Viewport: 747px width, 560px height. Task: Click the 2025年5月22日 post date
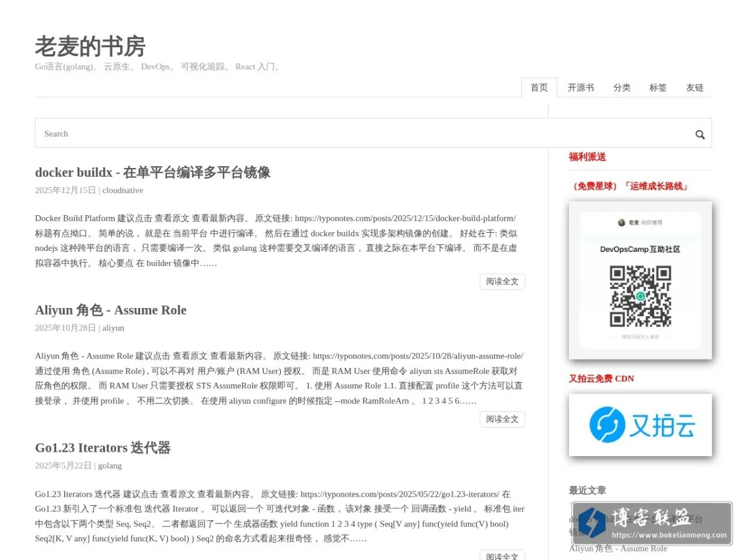[x=63, y=465]
